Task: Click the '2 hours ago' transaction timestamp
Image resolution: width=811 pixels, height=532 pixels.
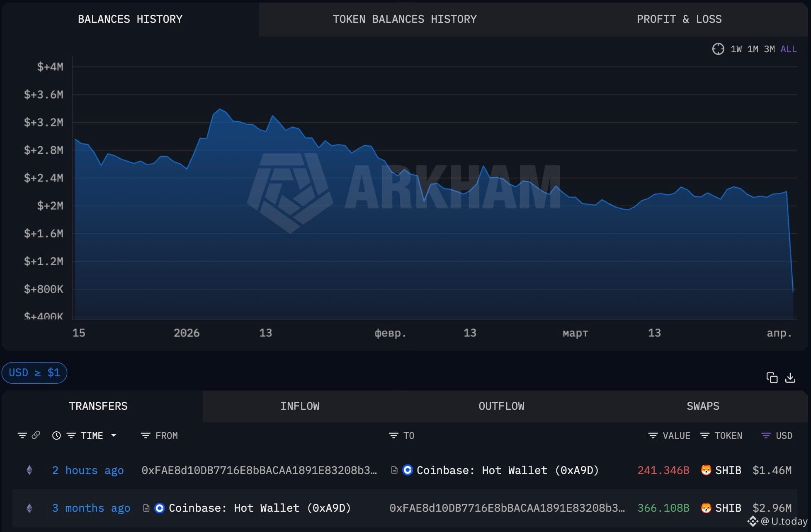Action: coord(88,470)
